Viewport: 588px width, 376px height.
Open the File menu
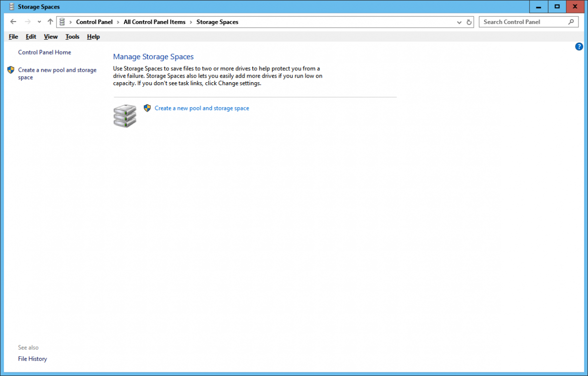(x=13, y=37)
